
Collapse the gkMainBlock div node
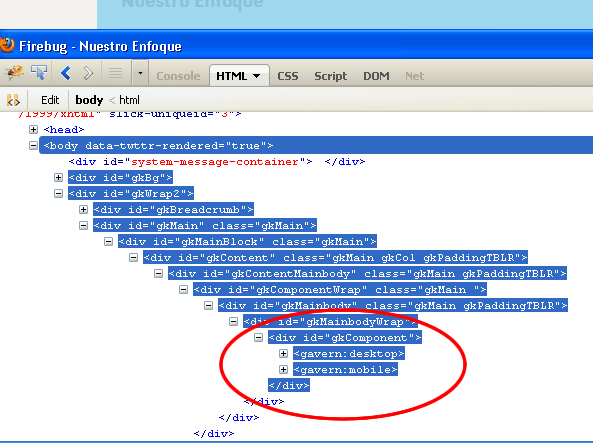109,241
